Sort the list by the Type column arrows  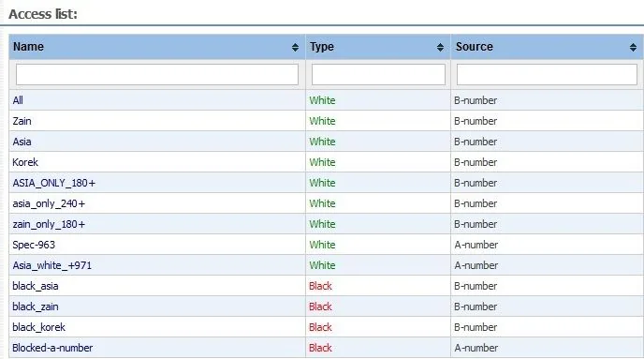pyautogui.click(x=440, y=47)
